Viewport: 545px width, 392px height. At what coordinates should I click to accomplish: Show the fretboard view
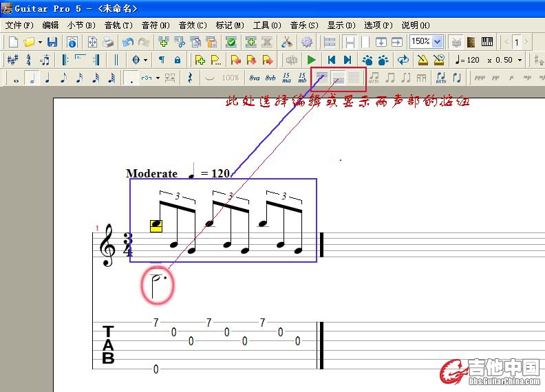tap(471, 42)
